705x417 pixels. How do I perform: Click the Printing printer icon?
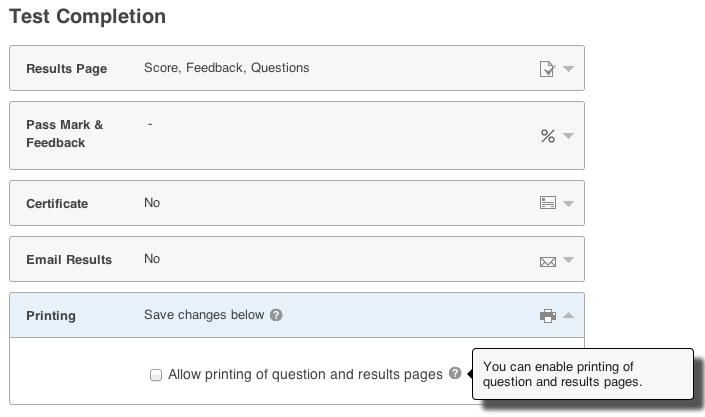[547, 316]
